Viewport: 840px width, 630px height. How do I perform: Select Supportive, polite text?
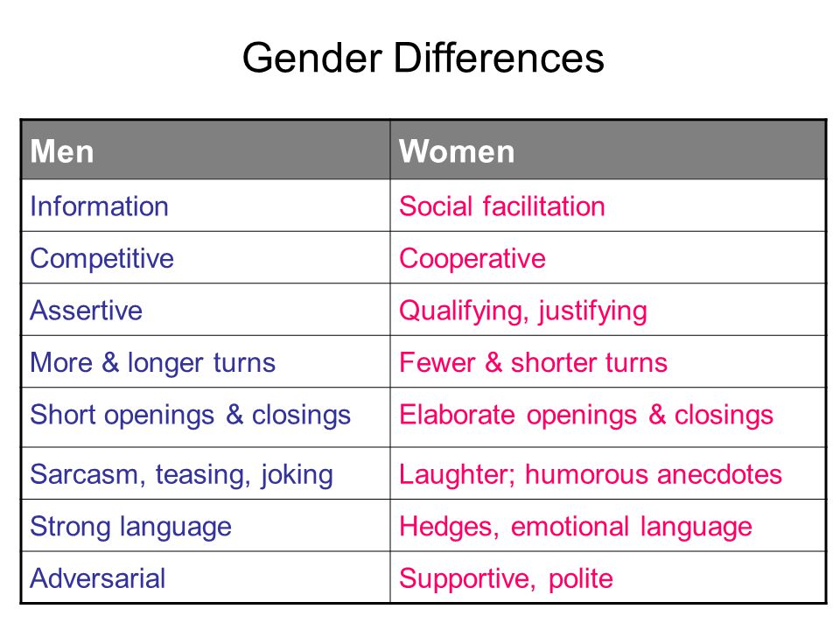pyautogui.click(x=506, y=579)
